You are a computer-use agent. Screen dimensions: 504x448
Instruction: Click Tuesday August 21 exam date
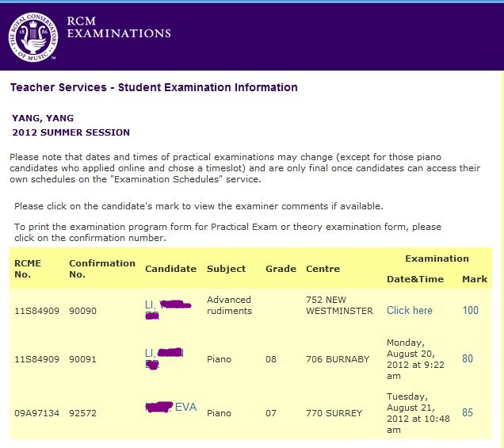[x=418, y=413]
